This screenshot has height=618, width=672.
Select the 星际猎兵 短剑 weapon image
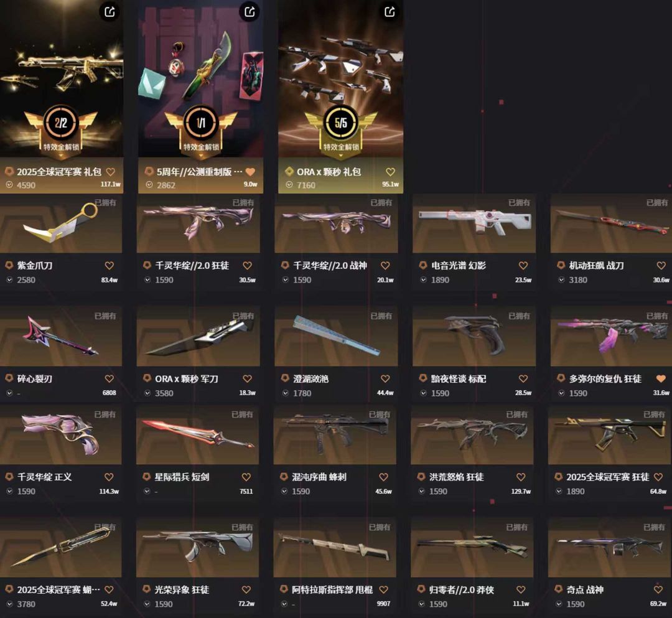pos(198,435)
